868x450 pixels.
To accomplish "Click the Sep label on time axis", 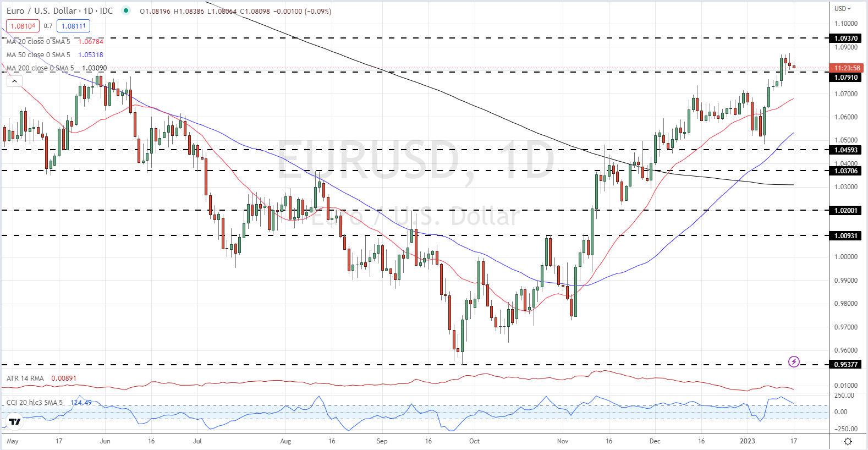I will click(382, 441).
